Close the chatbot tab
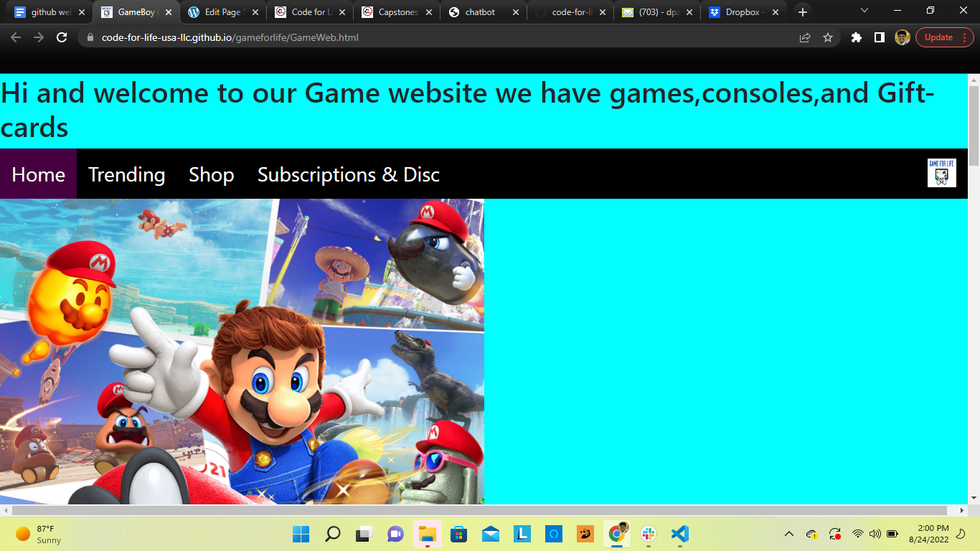The width and height of the screenshot is (980, 551). pos(515,12)
